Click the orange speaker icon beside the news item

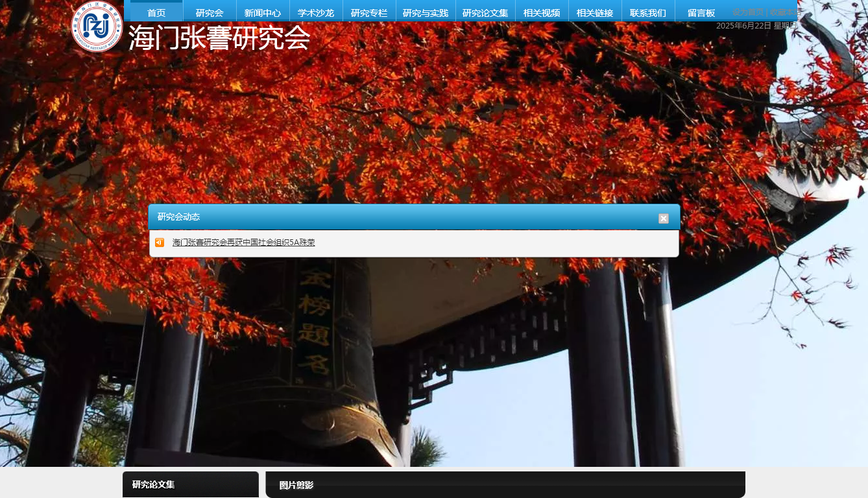(160, 243)
